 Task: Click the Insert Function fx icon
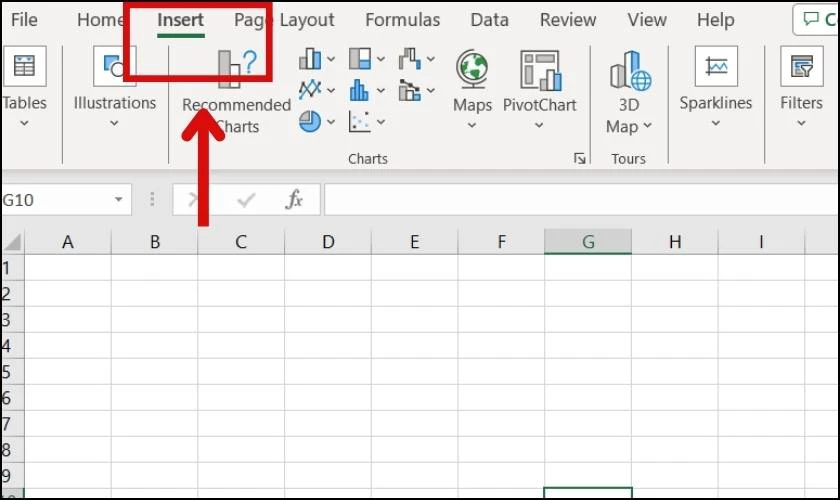point(294,200)
